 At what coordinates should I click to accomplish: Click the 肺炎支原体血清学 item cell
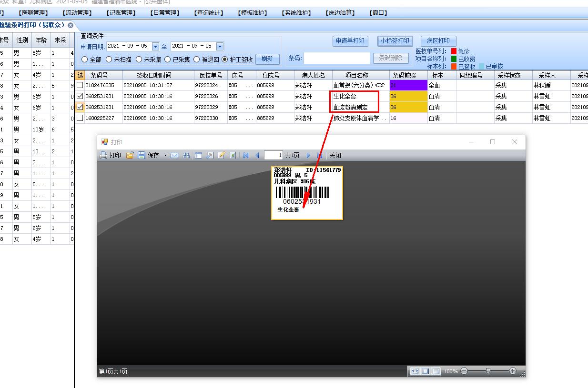361,118
